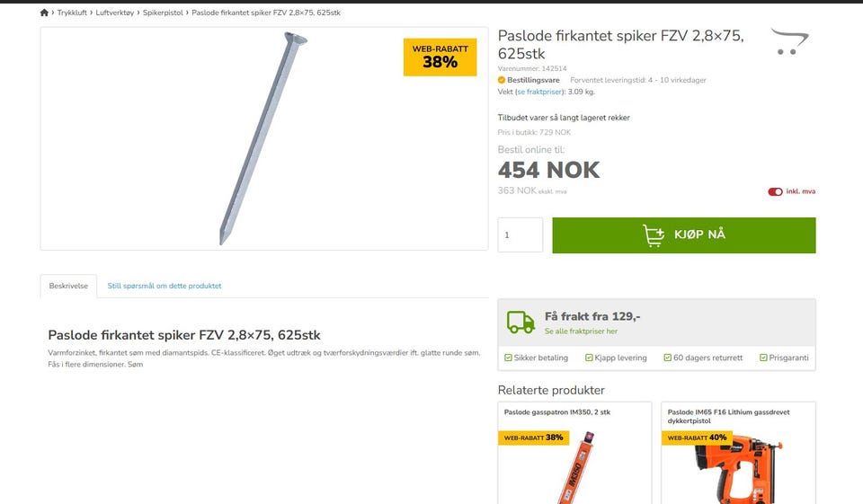Open Trykkluft breadcrumb link

[72, 13]
